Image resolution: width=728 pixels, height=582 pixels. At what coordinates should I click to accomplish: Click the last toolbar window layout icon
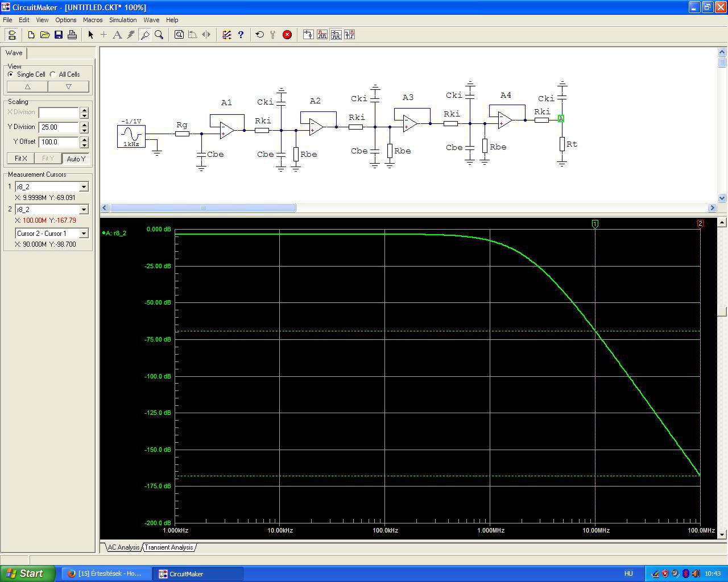[349, 35]
